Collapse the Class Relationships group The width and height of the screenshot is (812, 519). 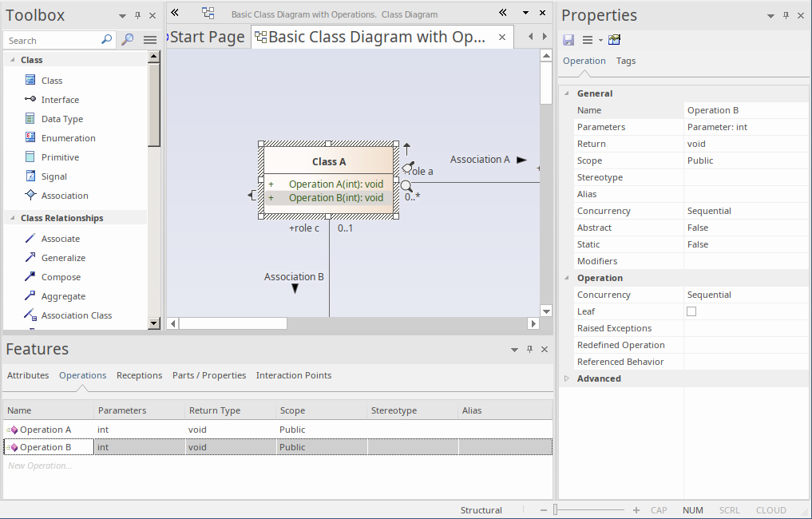(13, 218)
